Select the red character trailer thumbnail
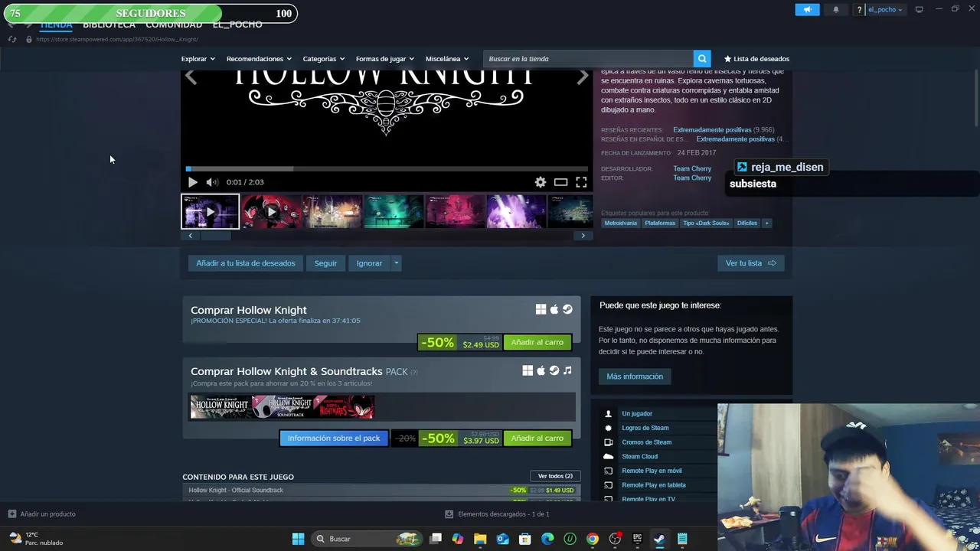 271,212
